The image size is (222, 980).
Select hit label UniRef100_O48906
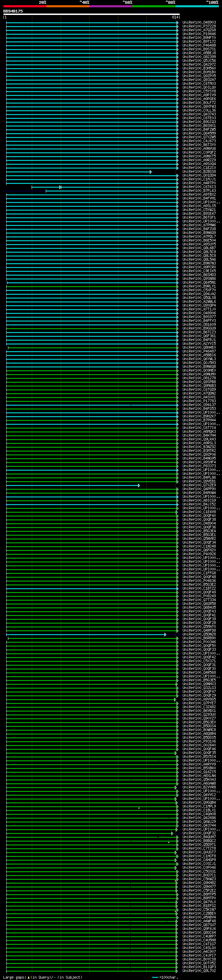(x=199, y=313)
